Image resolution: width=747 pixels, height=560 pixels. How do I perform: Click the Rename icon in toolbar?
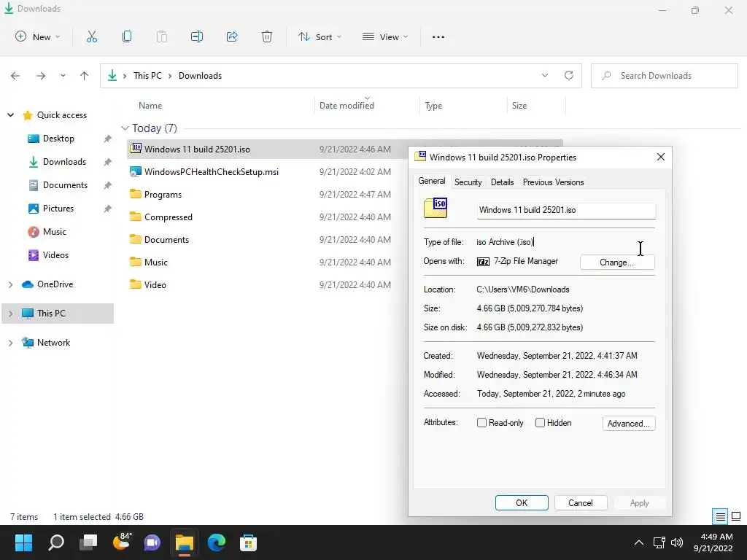tap(197, 36)
